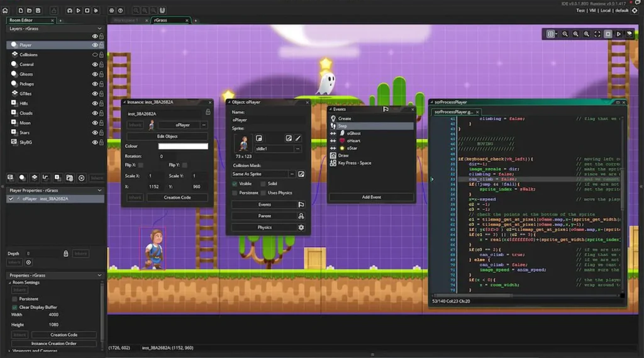Screen dimensions: 644x358
Task: Click the Save project icon
Action: [39, 11]
